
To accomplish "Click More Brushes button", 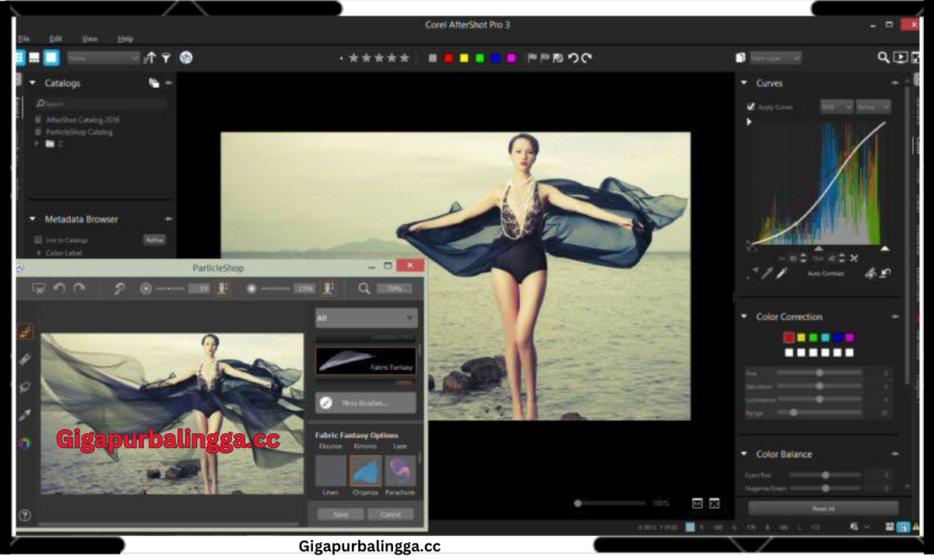I will (366, 403).
